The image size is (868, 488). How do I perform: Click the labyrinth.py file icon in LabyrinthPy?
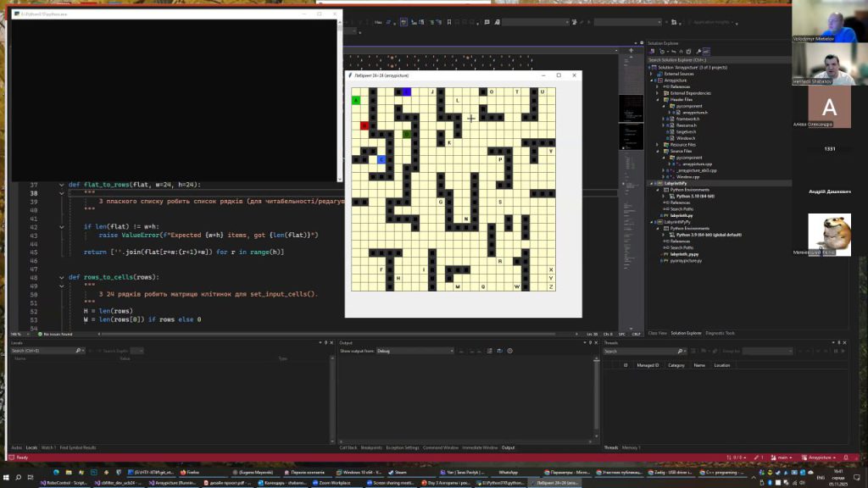pyautogui.click(x=665, y=215)
